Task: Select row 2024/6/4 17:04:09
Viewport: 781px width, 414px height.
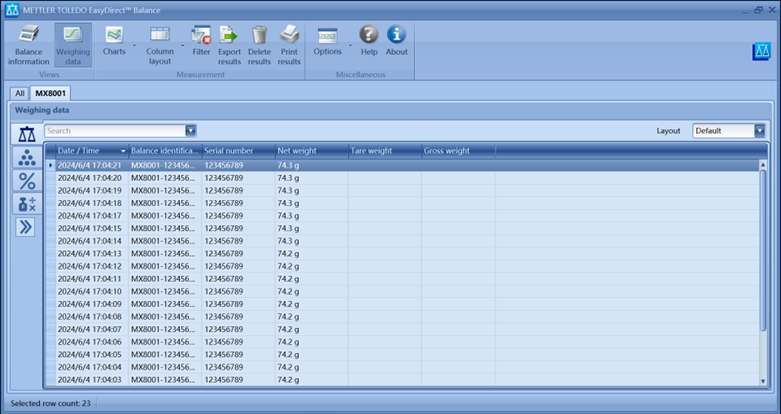Action: 402,304
